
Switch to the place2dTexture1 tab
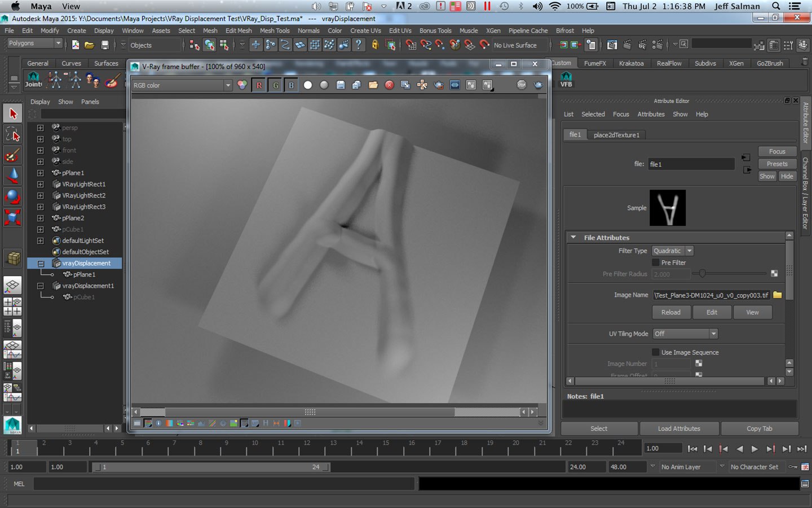[616, 135]
